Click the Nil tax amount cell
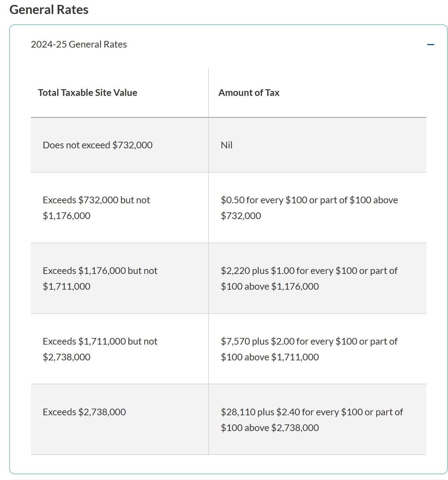 coord(227,145)
